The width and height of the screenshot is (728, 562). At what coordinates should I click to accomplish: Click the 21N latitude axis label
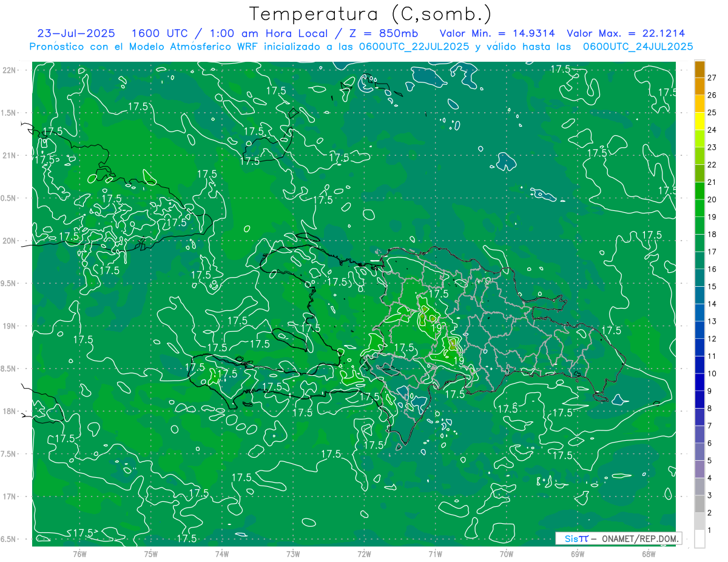(10, 155)
